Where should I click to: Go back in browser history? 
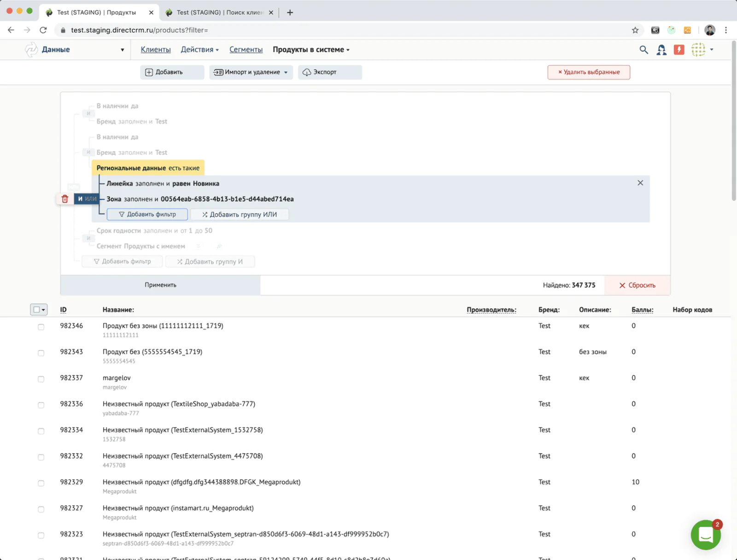pyautogui.click(x=11, y=30)
